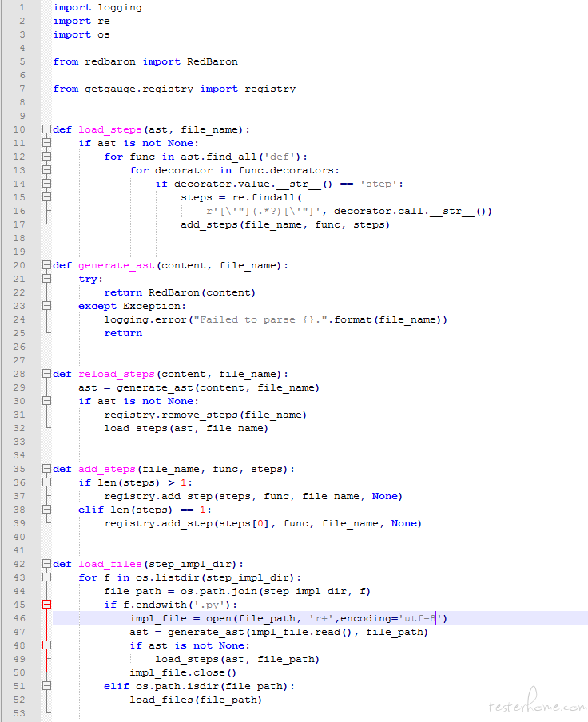Collapse the elif isdir fold at line 51
The height and width of the screenshot is (722, 588).
[x=46, y=686]
